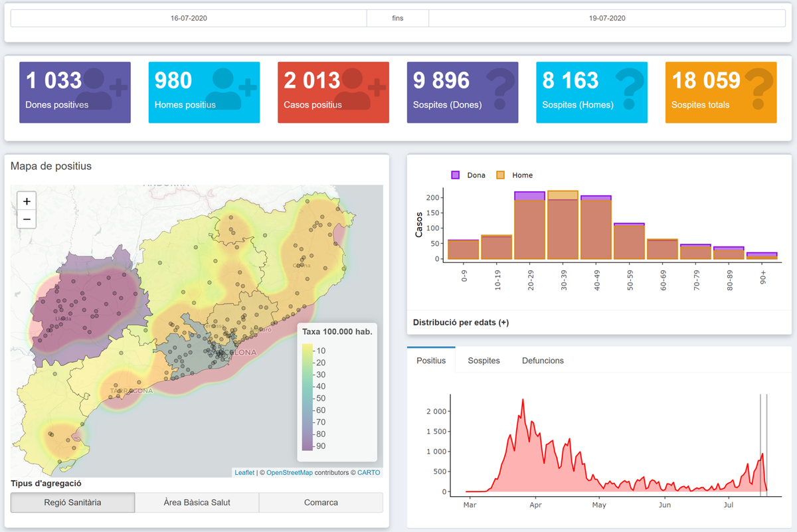Viewport: 797px width, 532px height.
Task: Click the July peak in positives chart
Action: [762, 454]
